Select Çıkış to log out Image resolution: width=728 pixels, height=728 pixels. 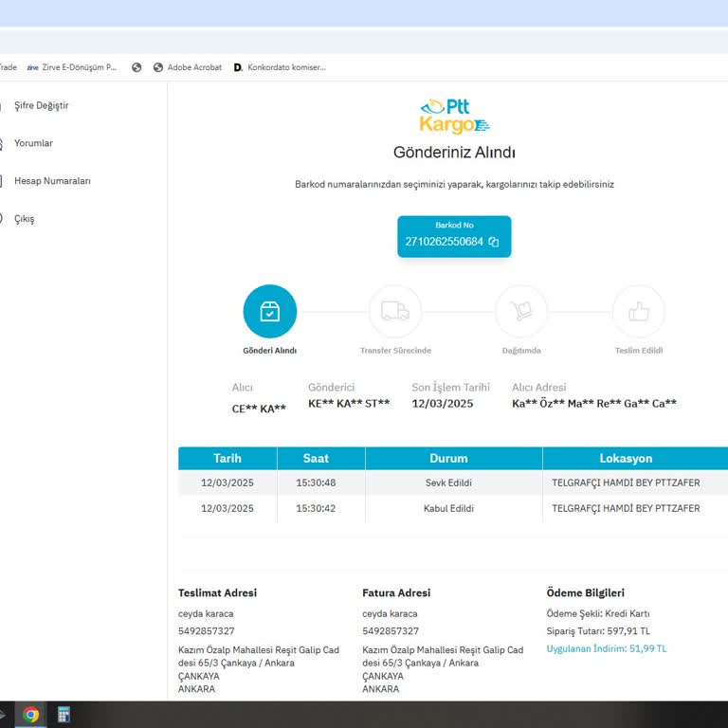[24, 219]
